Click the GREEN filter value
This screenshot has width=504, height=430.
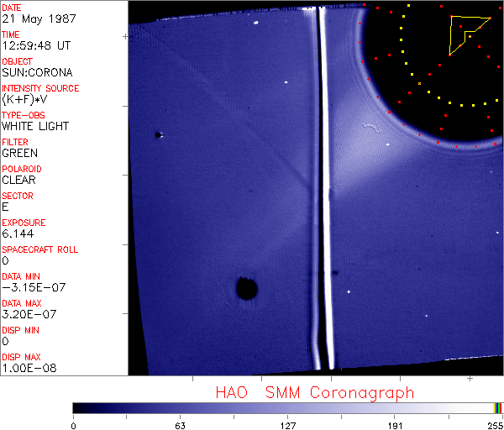coord(19,153)
